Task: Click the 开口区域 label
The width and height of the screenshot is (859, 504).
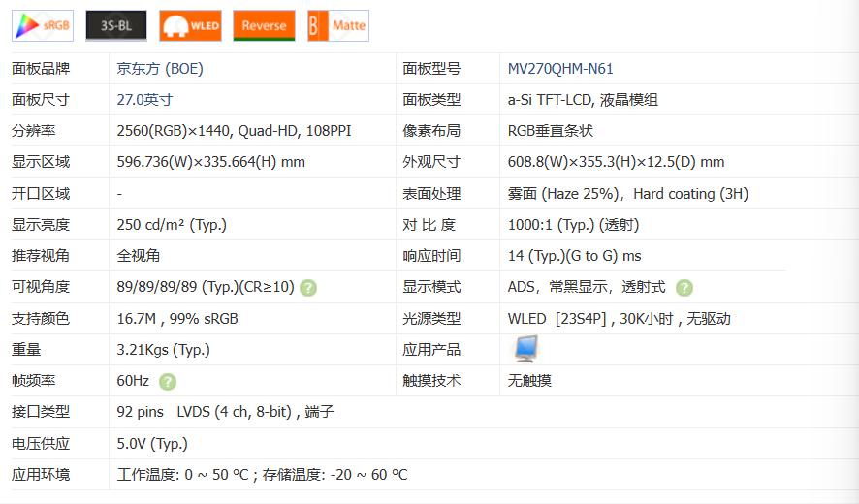Action: click(x=41, y=194)
